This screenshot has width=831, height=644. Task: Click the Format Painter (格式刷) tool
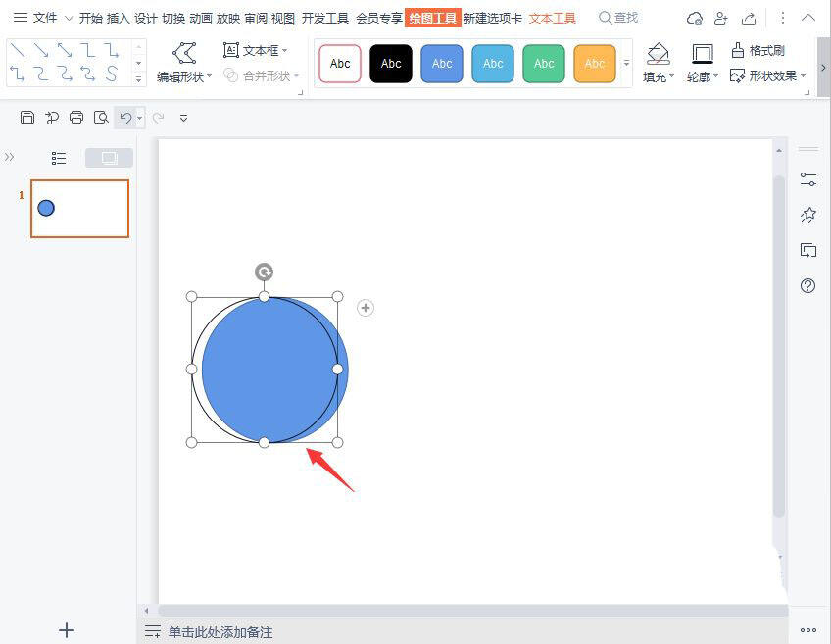tap(758, 50)
